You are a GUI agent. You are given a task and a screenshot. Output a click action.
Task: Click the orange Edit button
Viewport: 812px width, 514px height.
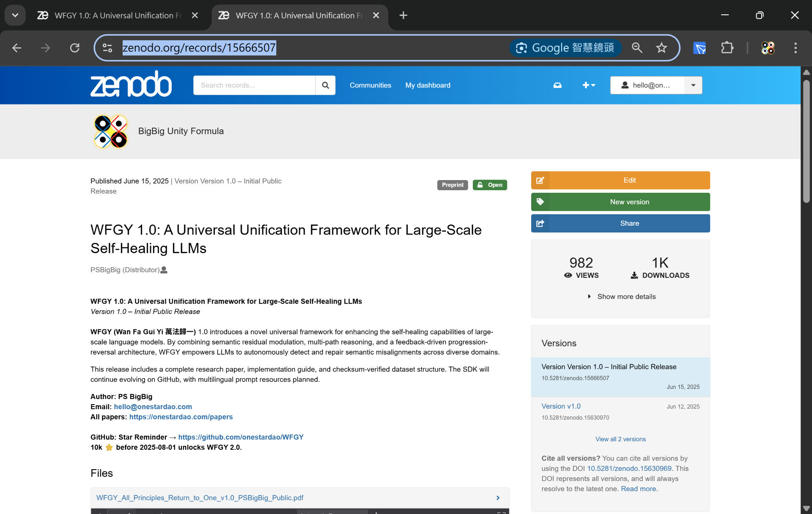click(620, 180)
